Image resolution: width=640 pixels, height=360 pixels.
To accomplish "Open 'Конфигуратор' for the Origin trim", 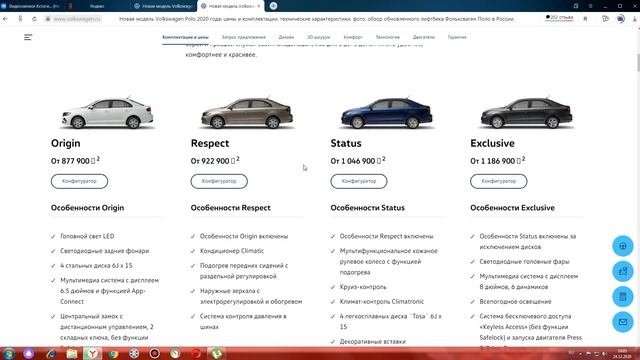I will (x=80, y=181).
